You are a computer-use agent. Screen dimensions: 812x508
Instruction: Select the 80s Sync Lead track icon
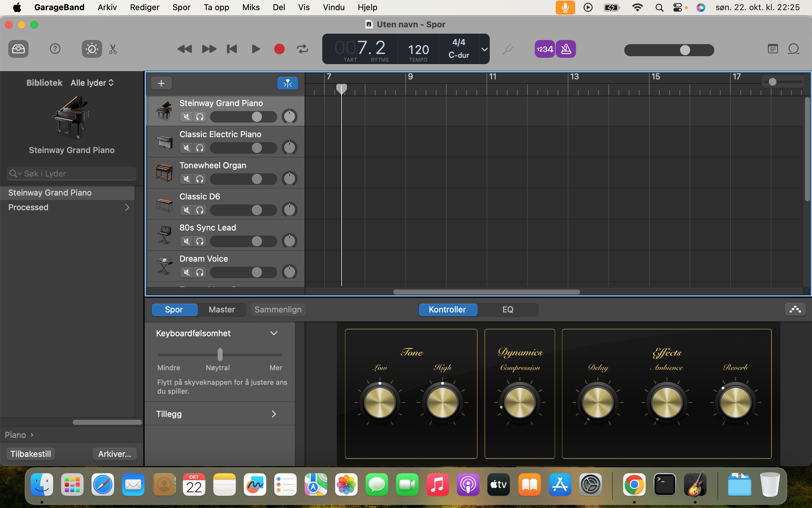[x=164, y=235]
